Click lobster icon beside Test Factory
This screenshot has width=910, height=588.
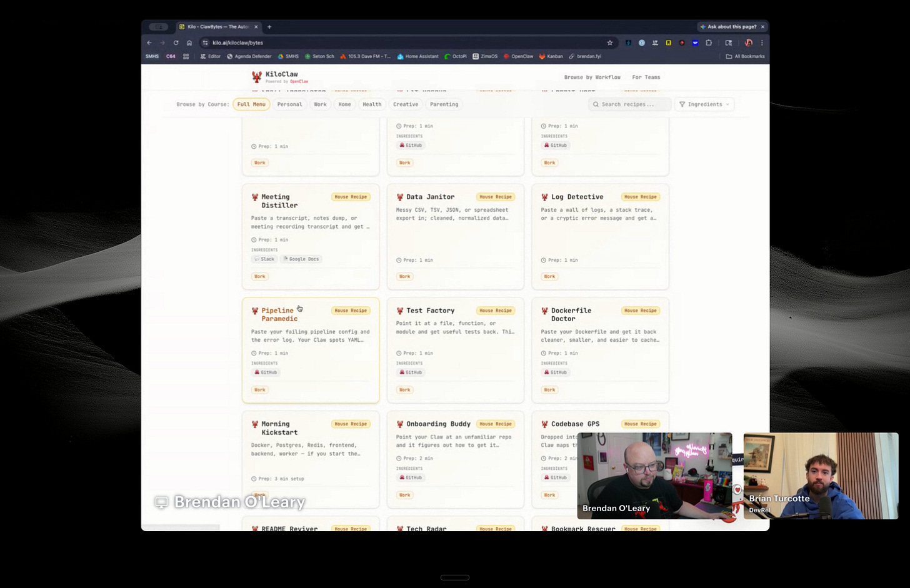click(x=400, y=311)
